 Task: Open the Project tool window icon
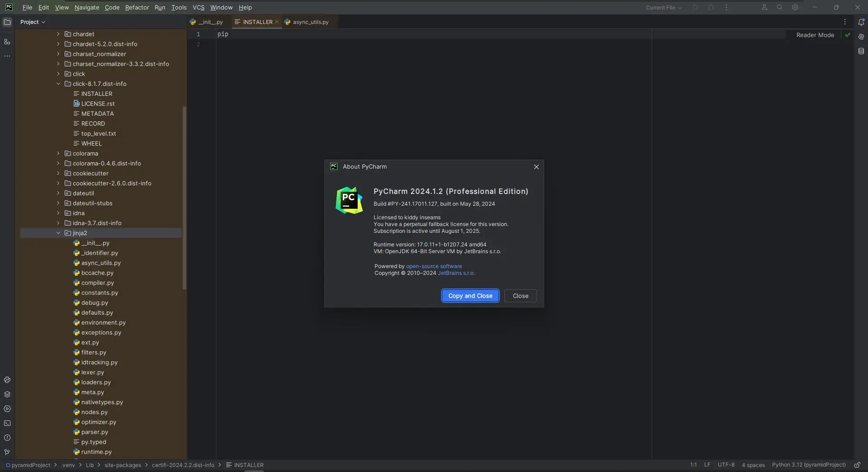tap(7, 22)
